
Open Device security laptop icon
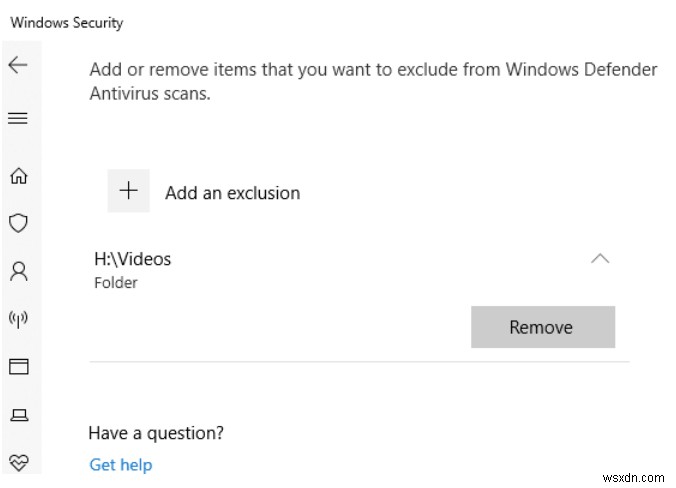tap(18, 413)
